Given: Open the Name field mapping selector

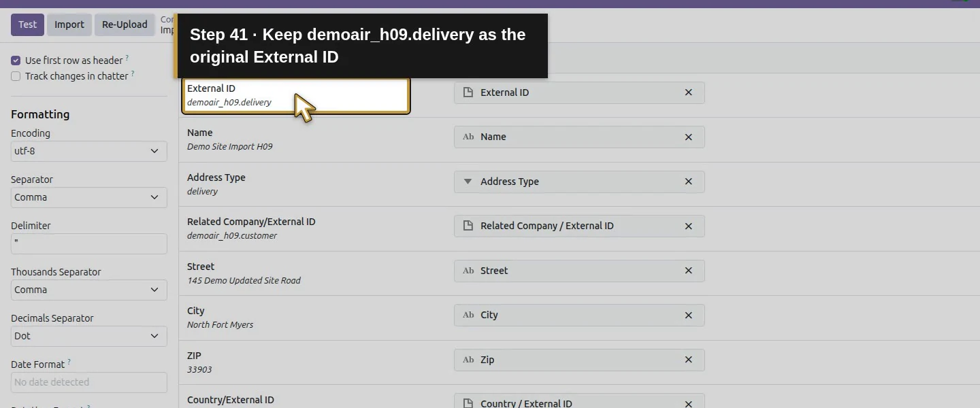Looking at the screenshot, I should pyautogui.click(x=579, y=137).
